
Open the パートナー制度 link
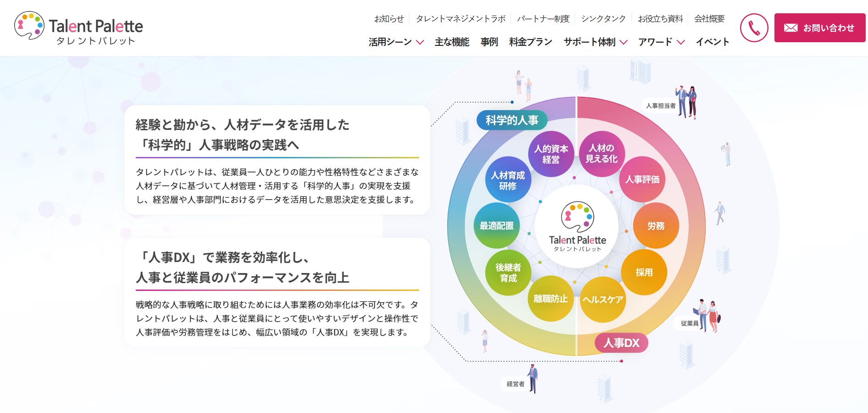(x=543, y=19)
